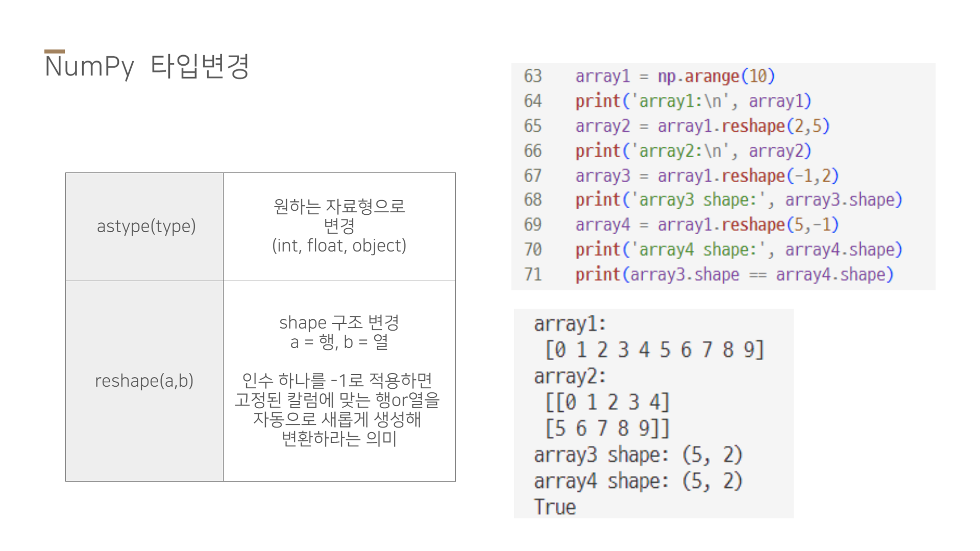Click the '인수 하나를 -1로 적용하면' paragraph
The width and height of the screenshot is (980, 551).
(x=337, y=409)
